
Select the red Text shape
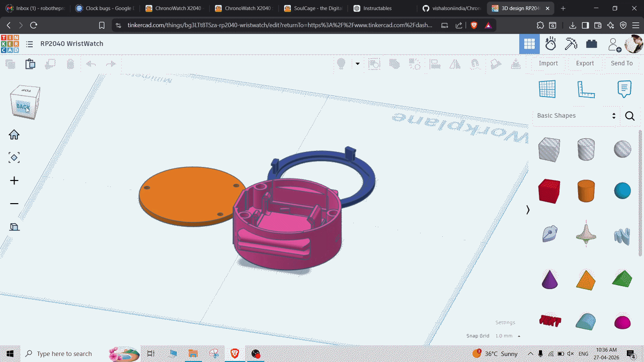click(550, 321)
